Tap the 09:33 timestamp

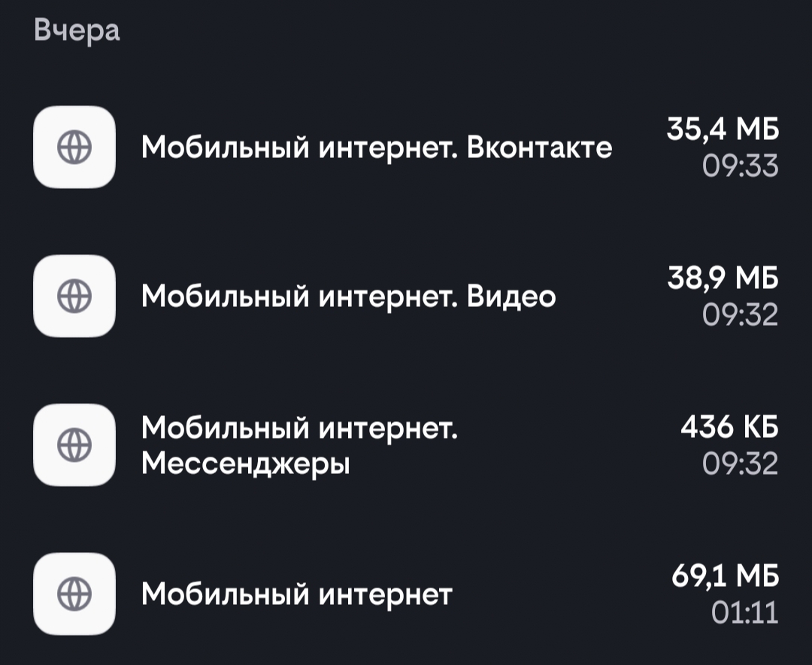(x=740, y=166)
